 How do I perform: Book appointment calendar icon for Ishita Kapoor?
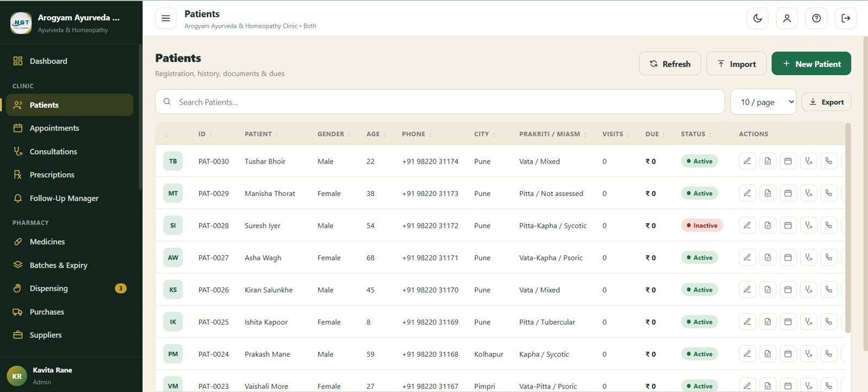click(x=788, y=321)
